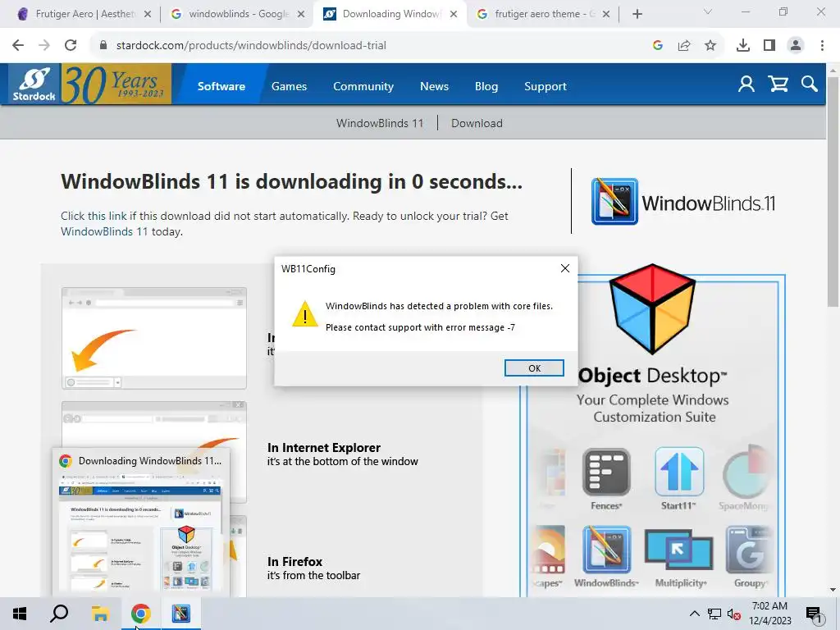Click the 30 Years anniversary banner
This screenshot has height=630, width=840.
116,84
